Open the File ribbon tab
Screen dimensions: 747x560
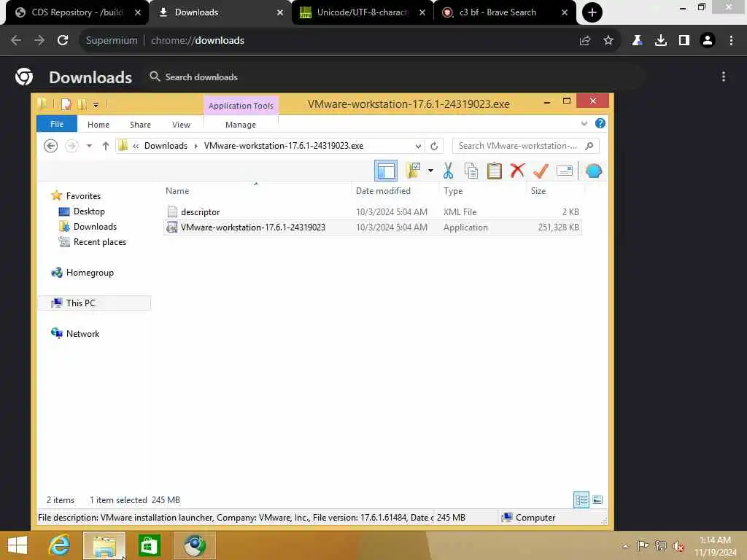pyautogui.click(x=57, y=124)
